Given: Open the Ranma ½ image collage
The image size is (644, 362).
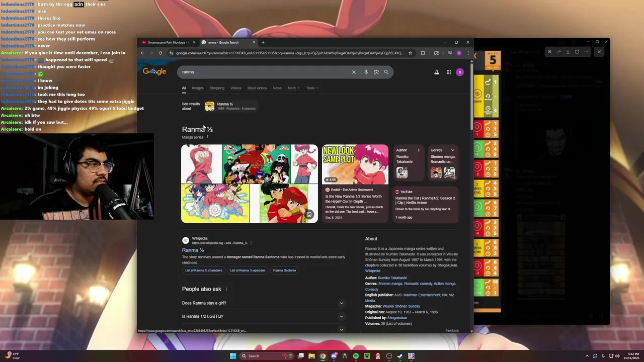Looking at the screenshot, I should 250,184.
